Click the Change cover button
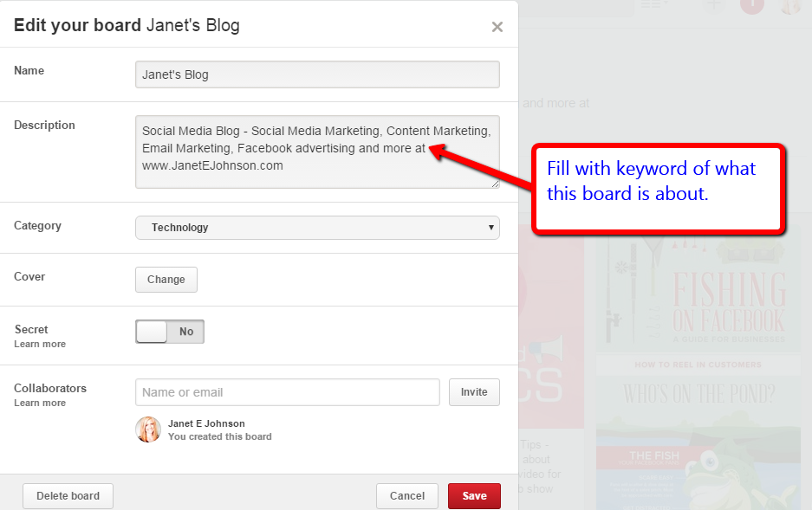Viewport: 812px width, 510px height. coord(166,280)
